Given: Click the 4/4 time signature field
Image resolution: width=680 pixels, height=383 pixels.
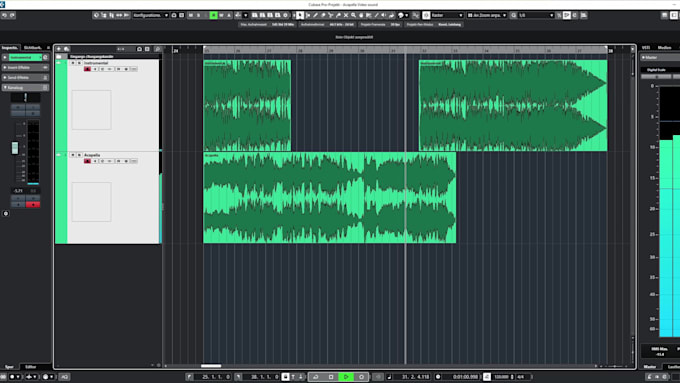Looking at the screenshot, I should (520, 377).
